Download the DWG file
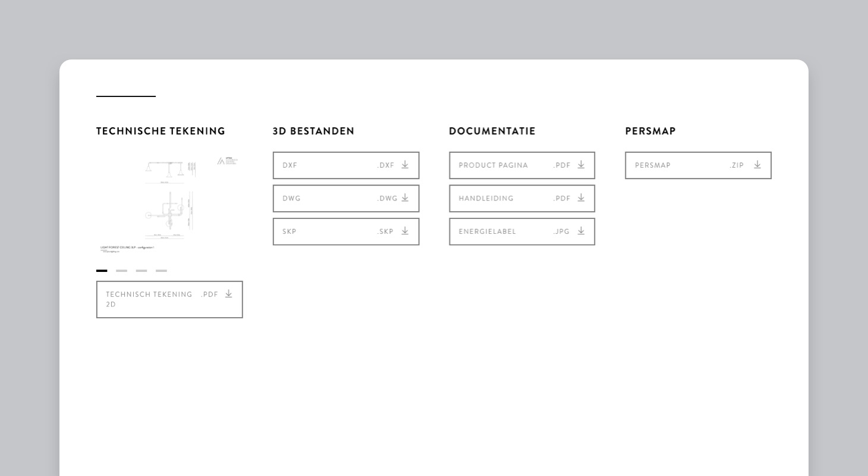 coord(346,198)
